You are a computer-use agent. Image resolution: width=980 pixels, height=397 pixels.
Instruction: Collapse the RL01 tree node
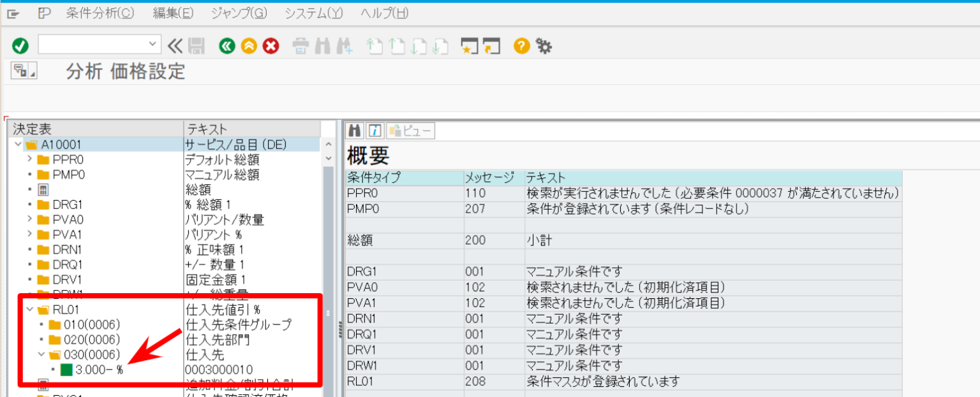click(x=29, y=310)
